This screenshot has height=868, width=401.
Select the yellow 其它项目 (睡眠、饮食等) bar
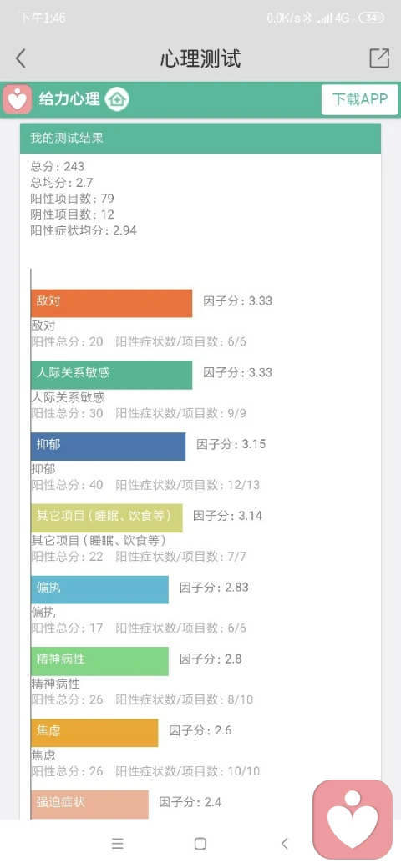click(x=107, y=517)
